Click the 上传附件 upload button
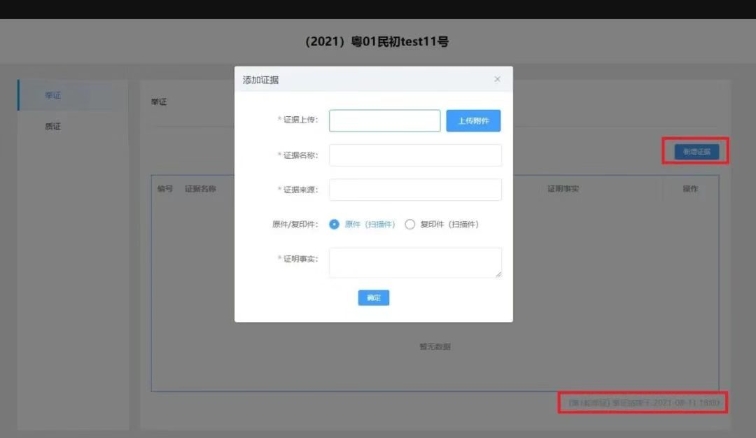The image size is (756, 438). click(x=473, y=121)
